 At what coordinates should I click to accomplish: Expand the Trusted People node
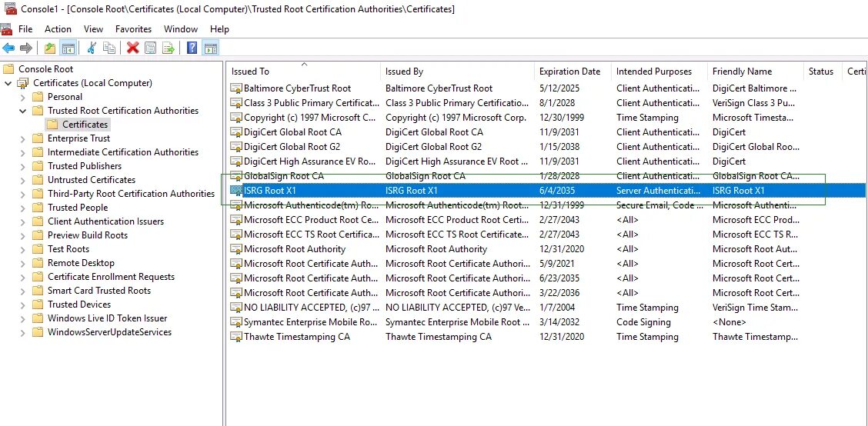(22, 208)
